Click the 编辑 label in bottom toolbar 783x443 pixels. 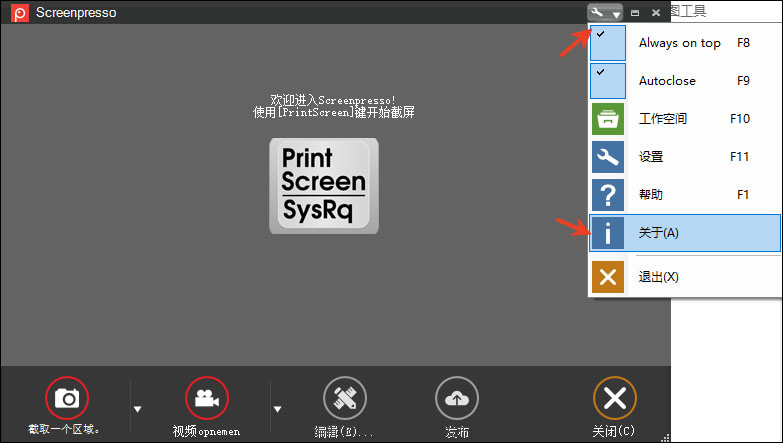pyautogui.click(x=344, y=431)
